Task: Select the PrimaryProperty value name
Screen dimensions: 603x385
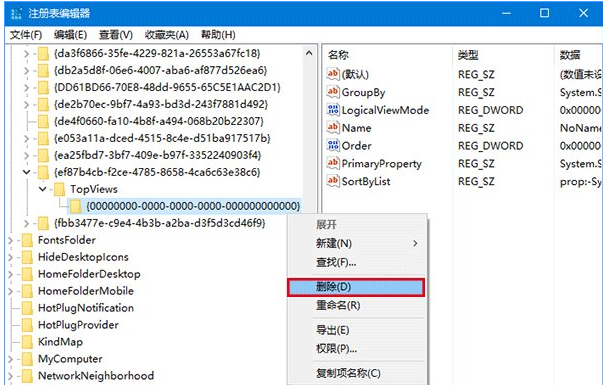Action: (x=382, y=164)
